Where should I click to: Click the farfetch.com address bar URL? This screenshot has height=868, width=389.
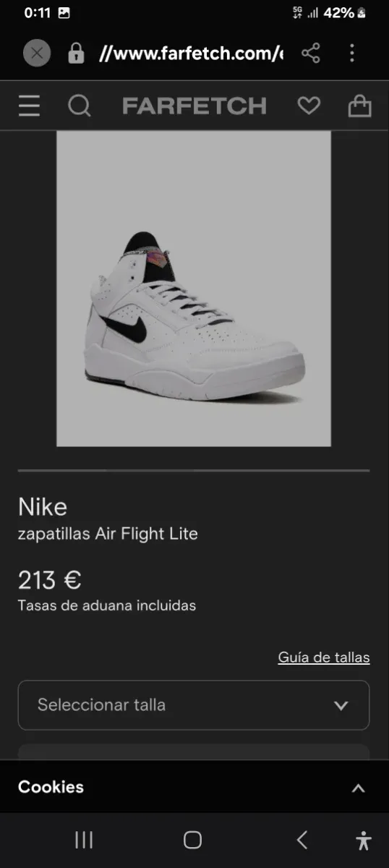click(x=191, y=54)
